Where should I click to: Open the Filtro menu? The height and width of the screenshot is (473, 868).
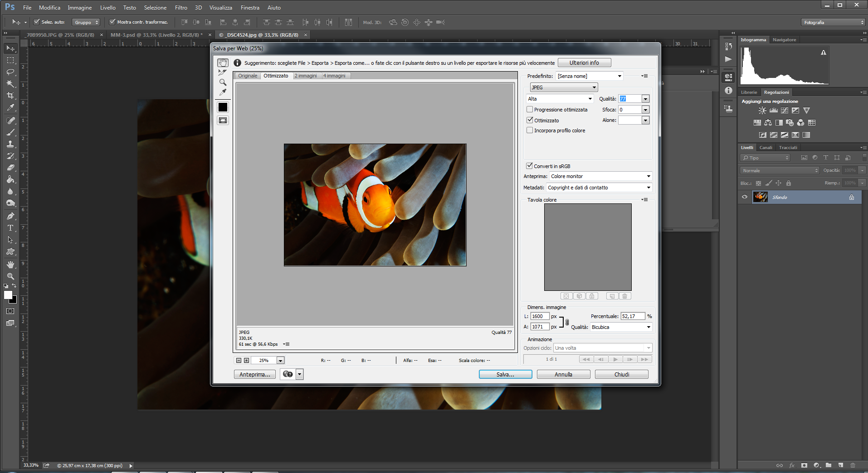click(x=181, y=8)
